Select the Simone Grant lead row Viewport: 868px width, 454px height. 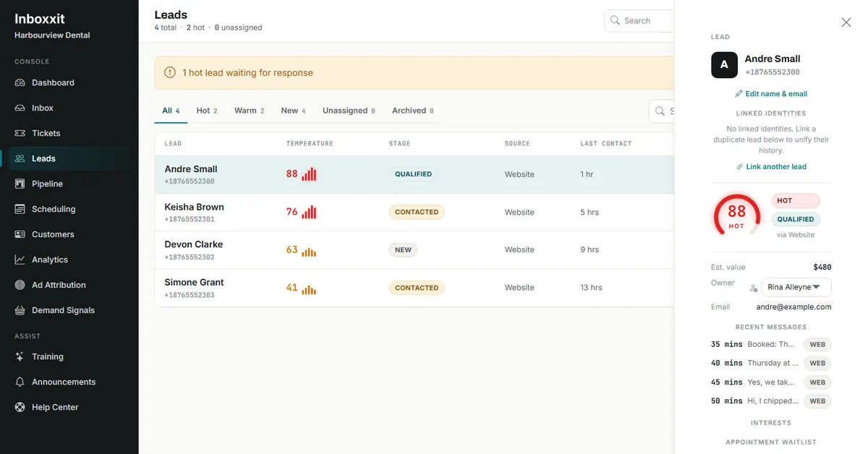(x=414, y=287)
